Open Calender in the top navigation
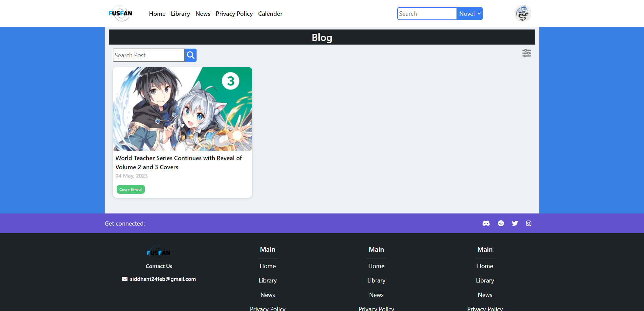This screenshot has height=311, width=644. pyautogui.click(x=270, y=14)
